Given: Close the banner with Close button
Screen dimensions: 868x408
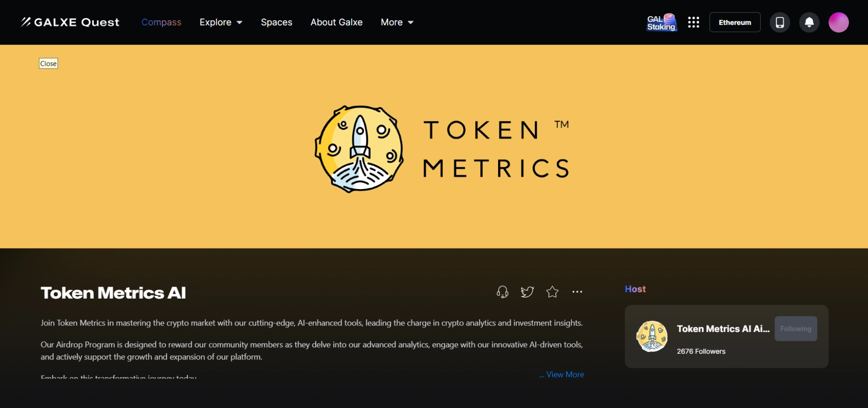Looking at the screenshot, I should (48, 64).
